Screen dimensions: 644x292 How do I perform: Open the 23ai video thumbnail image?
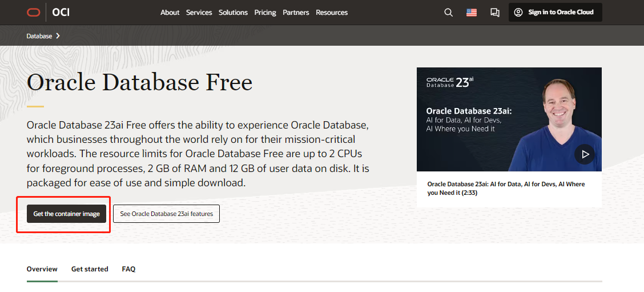[x=509, y=119]
